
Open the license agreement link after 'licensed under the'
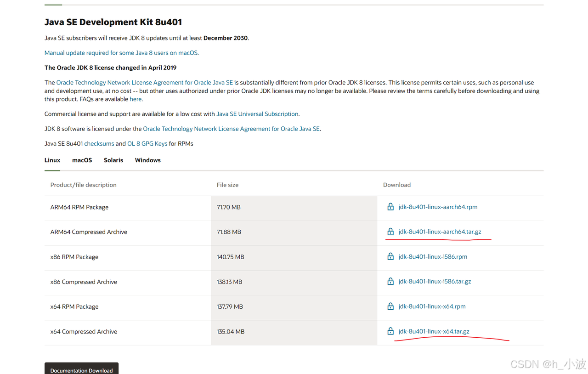coord(231,129)
